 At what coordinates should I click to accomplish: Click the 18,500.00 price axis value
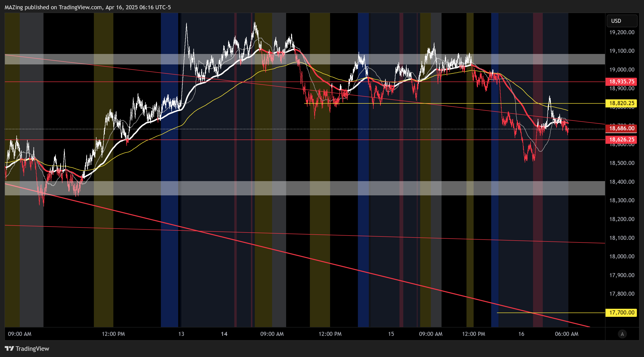tap(622, 163)
